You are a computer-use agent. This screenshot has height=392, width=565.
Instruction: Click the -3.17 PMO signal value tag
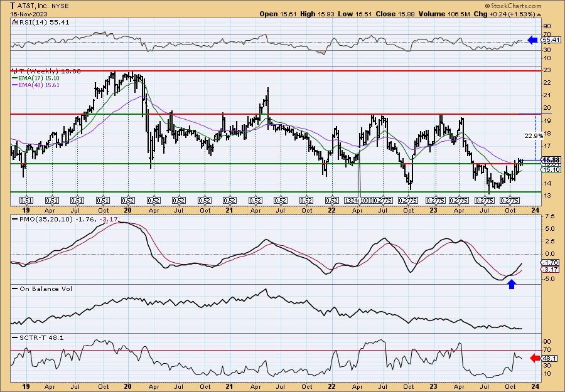coord(551,269)
